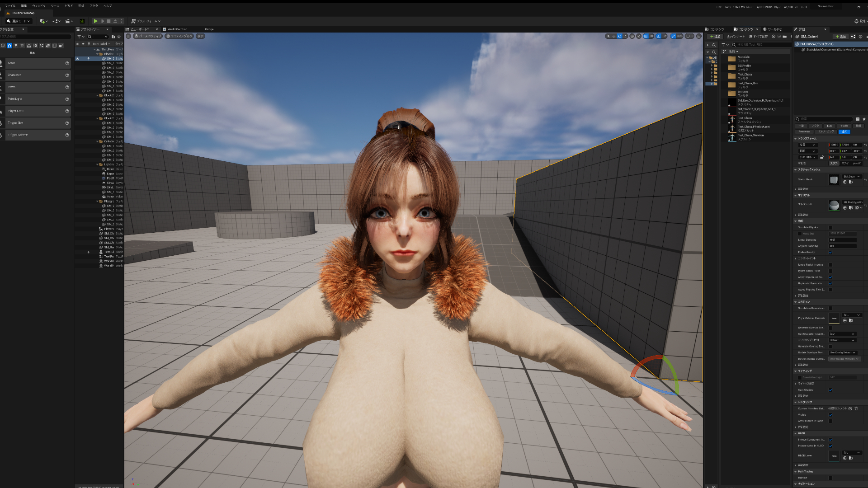Collapse the コリジョン section in Details

(x=796, y=301)
